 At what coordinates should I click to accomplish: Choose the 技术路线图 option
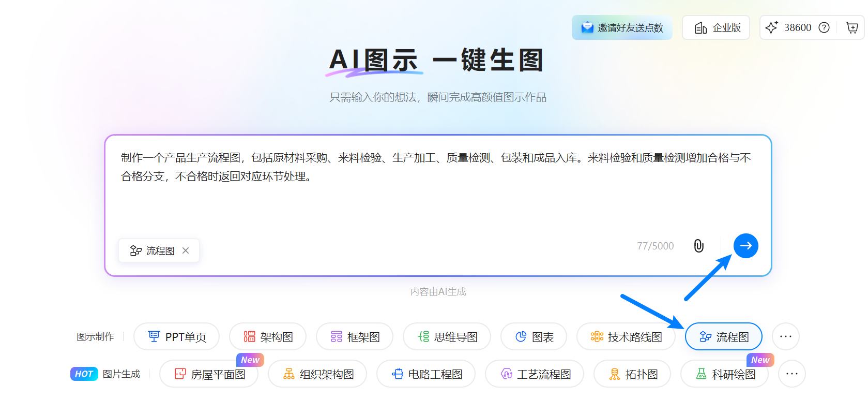pos(626,337)
